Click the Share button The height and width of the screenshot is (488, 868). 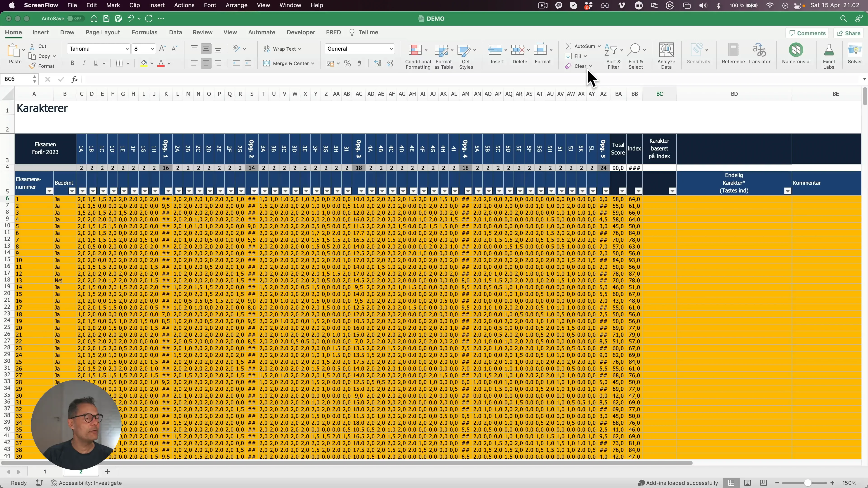click(849, 33)
